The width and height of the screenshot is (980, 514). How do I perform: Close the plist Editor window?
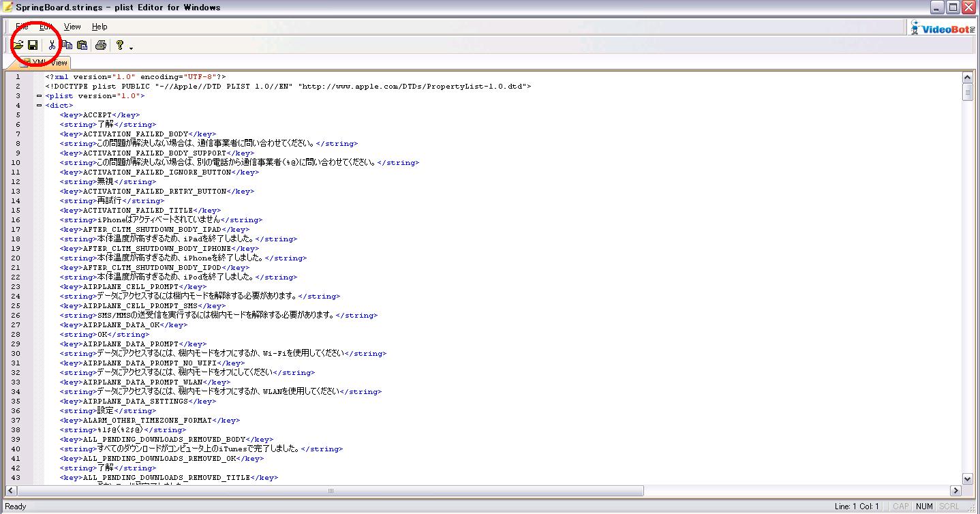pyautogui.click(x=969, y=7)
